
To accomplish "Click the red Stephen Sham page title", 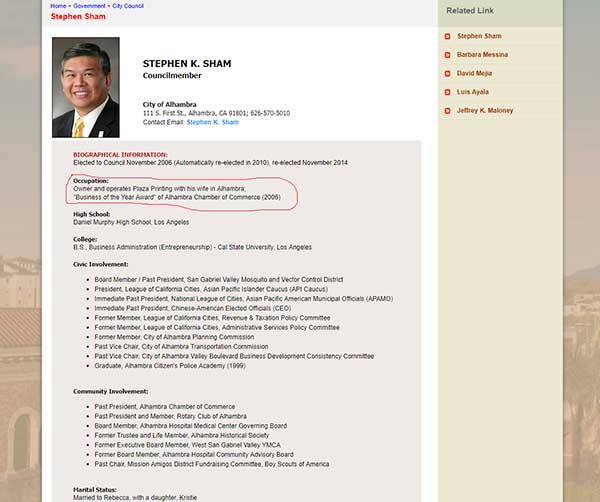I will [77, 16].
